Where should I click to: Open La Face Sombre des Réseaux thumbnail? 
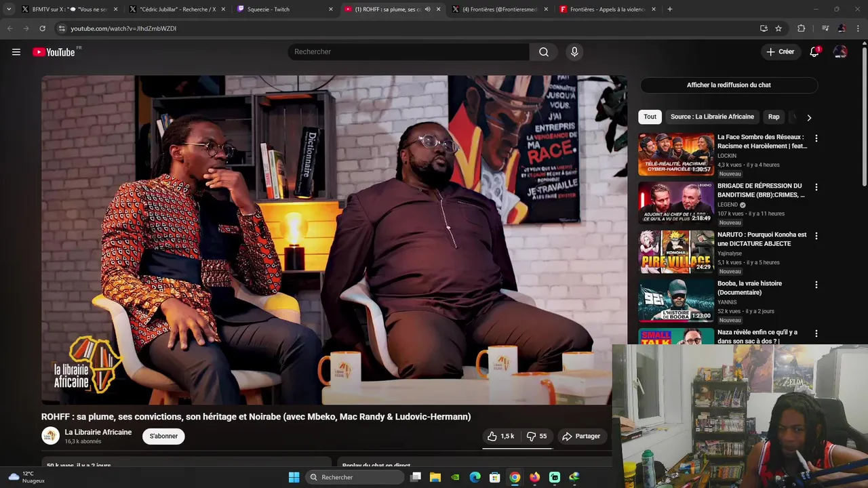[676, 155]
